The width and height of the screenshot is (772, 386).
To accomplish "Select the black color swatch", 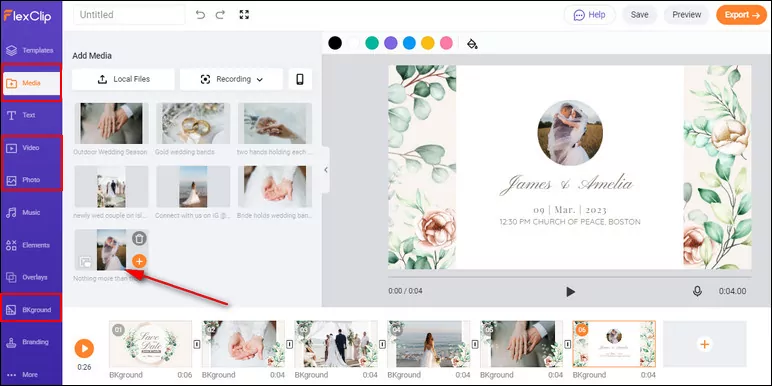I will (x=335, y=43).
